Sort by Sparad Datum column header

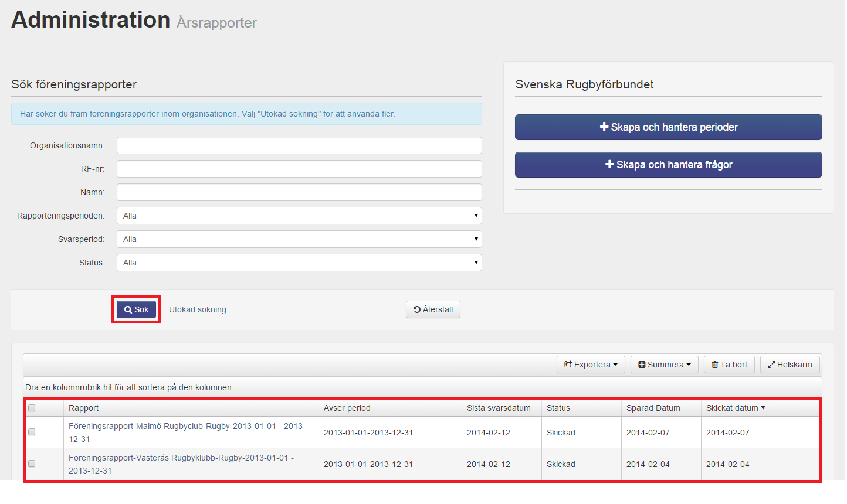[x=662, y=408]
